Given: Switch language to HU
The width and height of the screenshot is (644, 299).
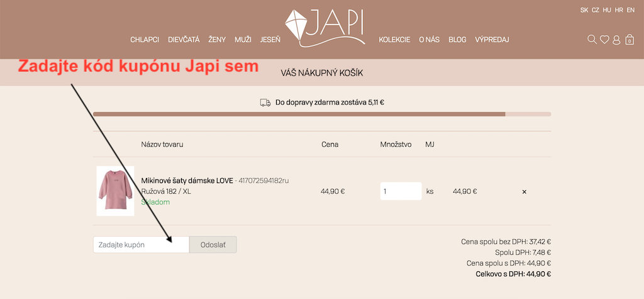Looking at the screenshot, I should (607, 10).
